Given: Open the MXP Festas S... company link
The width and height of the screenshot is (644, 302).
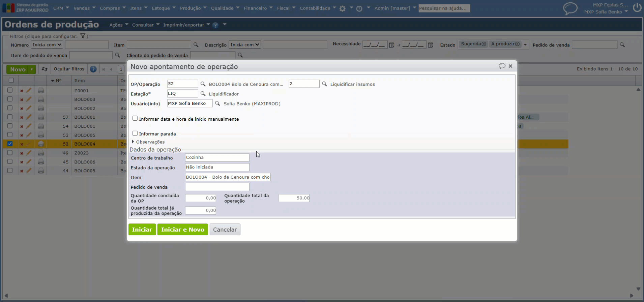Looking at the screenshot, I should [610, 5].
